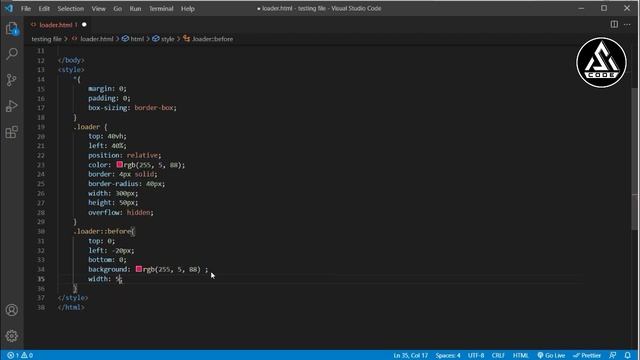The image size is (640, 360).
Task: Click the unsaved dot on loader.html tab
Action: (84, 25)
